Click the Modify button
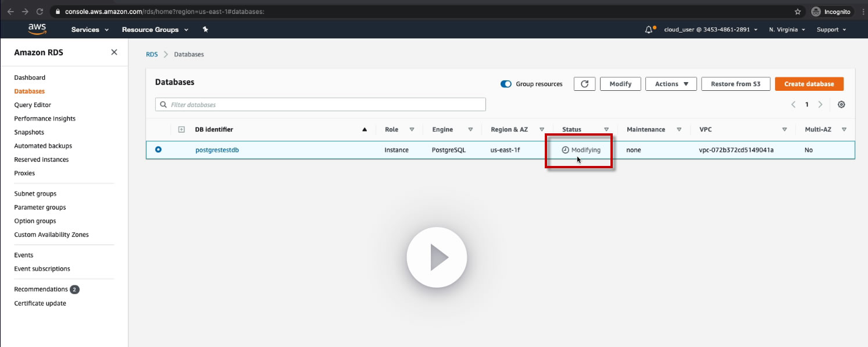The height and width of the screenshot is (347, 868). [620, 84]
